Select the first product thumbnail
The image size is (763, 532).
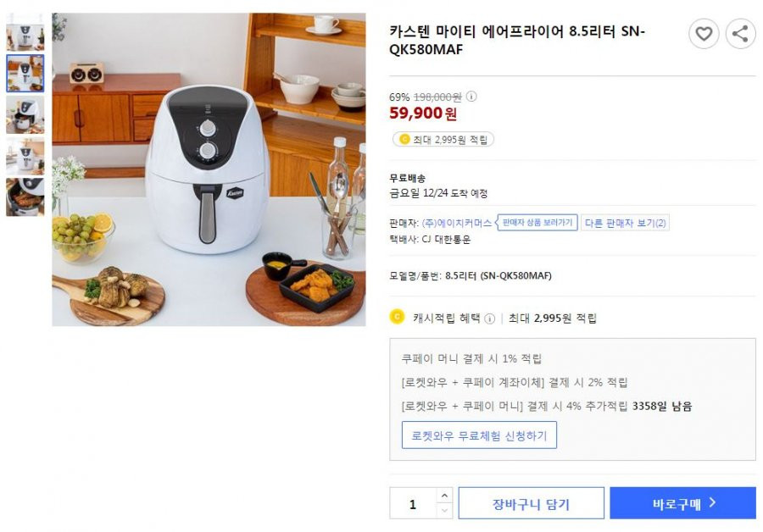[25, 32]
